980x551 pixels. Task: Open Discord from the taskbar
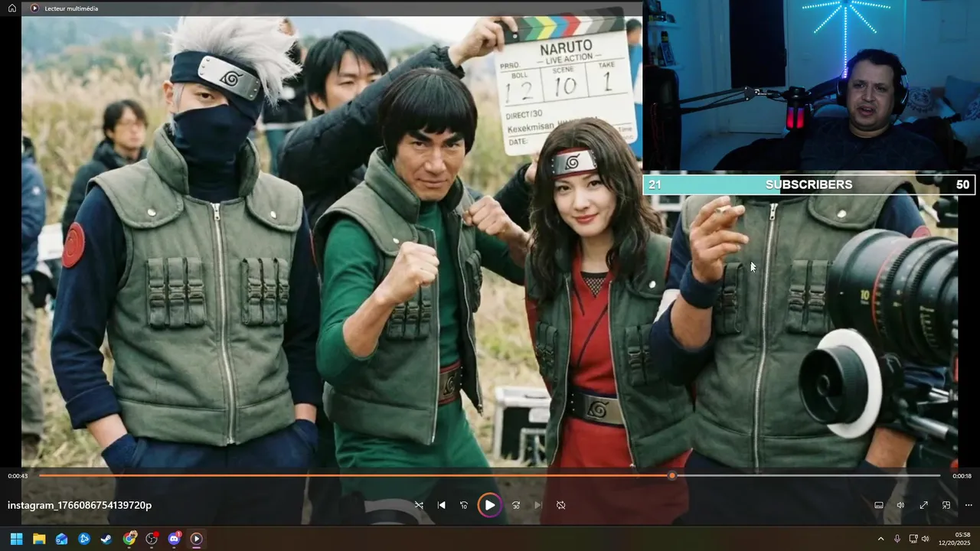pyautogui.click(x=174, y=539)
